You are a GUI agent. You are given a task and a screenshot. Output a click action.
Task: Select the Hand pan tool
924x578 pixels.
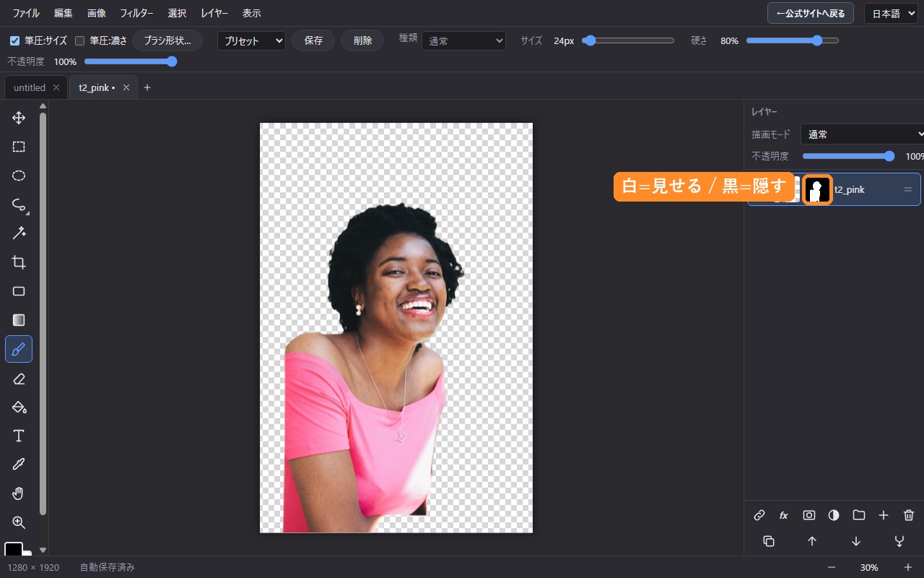[19, 493]
